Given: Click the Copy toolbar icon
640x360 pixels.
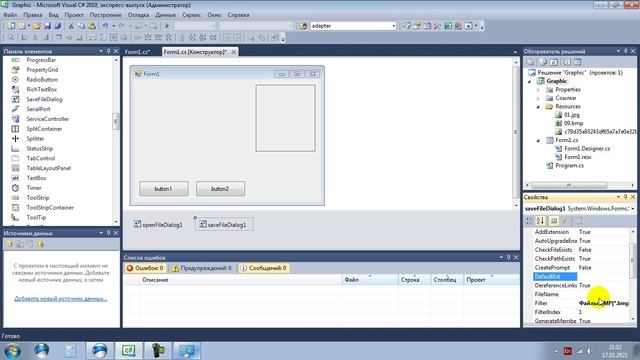Looking at the screenshot, I should (x=81, y=26).
